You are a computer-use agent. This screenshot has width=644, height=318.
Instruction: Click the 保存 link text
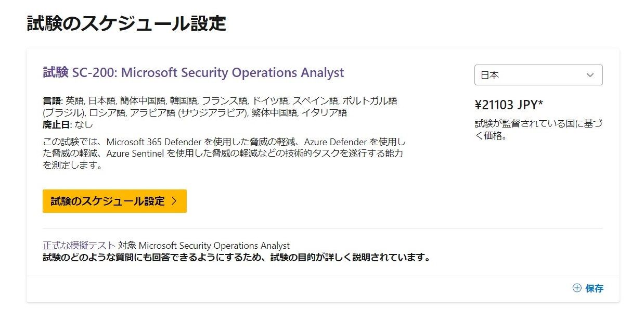(x=595, y=288)
